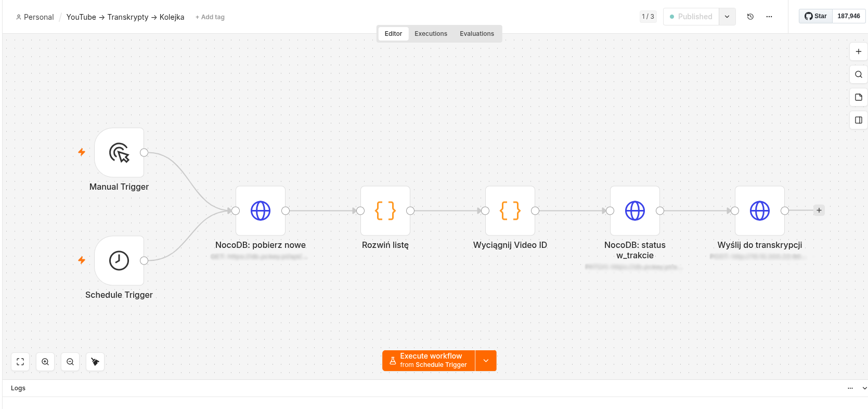
Task: Fit workflow to view
Action: (x=20, y=362)
